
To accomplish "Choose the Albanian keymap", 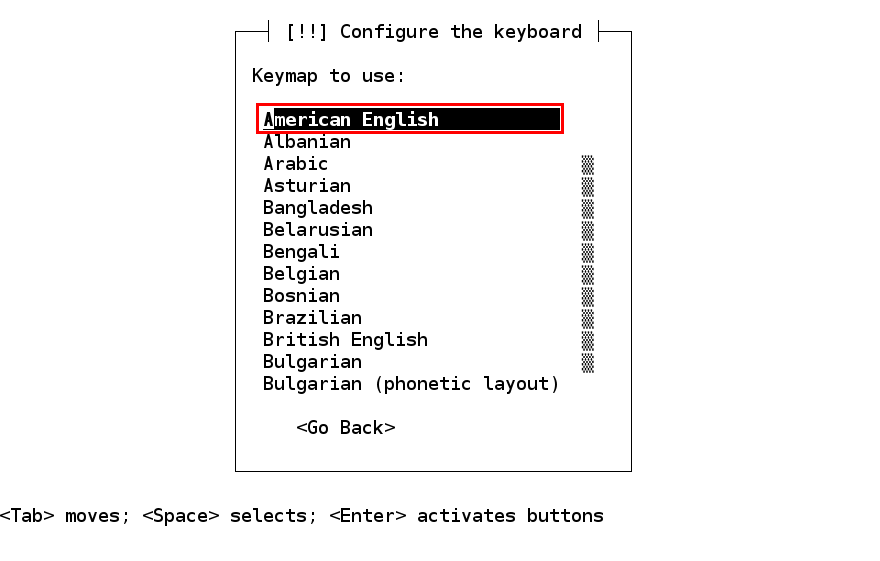I will [307, 142].
